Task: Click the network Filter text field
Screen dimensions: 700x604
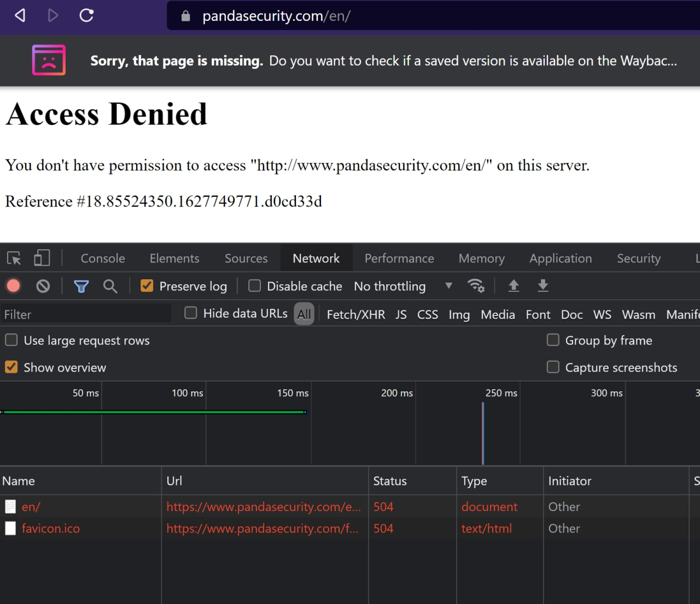Action: 86,314
